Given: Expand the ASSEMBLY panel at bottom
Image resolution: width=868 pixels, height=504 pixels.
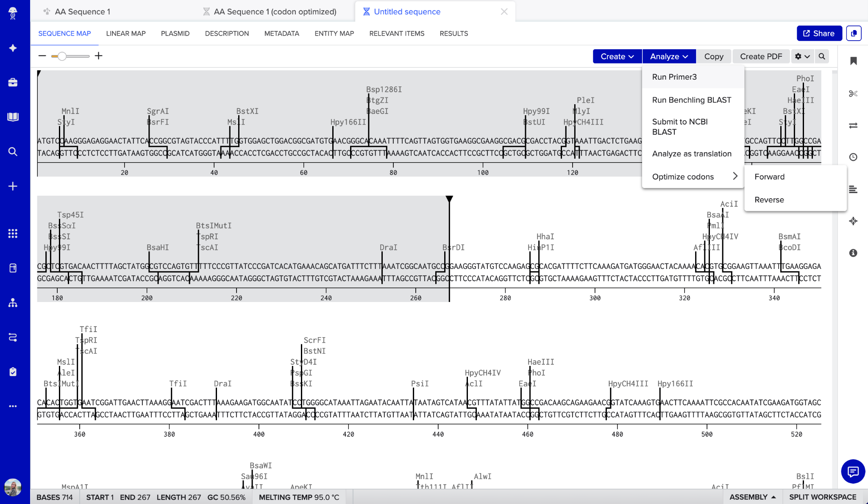Looking at the screenshot, I should tap(752, 497).
